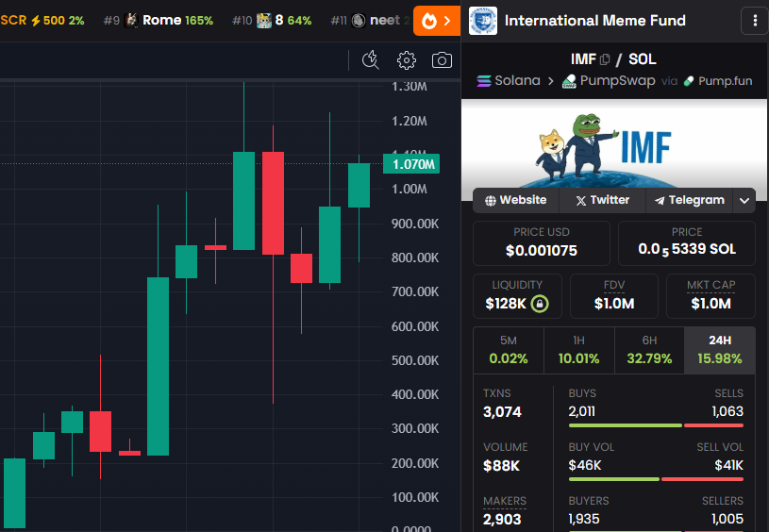Click the liquidity lock icon

pyautogui.click(x=540, y=304)
